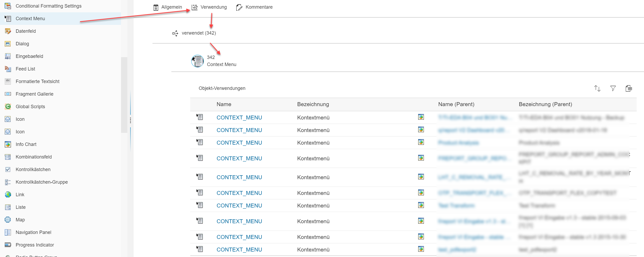Open the last CONTEXT_MENU link in table

[239, 250]
